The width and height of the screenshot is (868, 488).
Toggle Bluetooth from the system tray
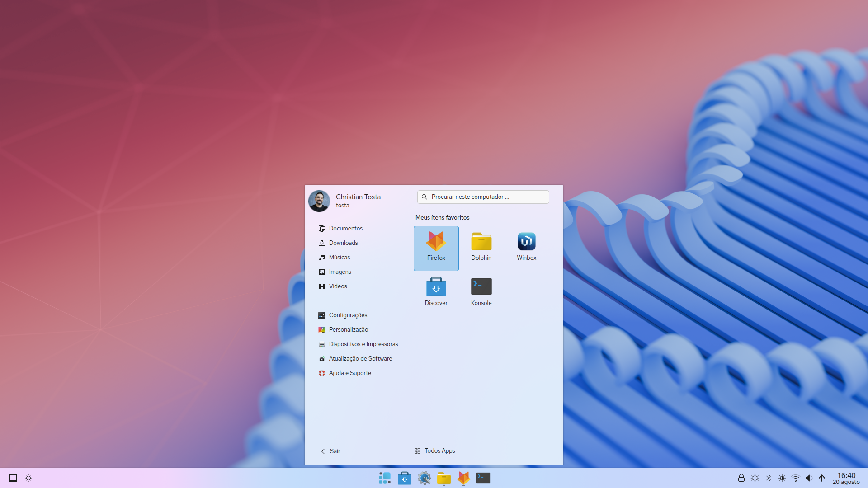point(769,478)
